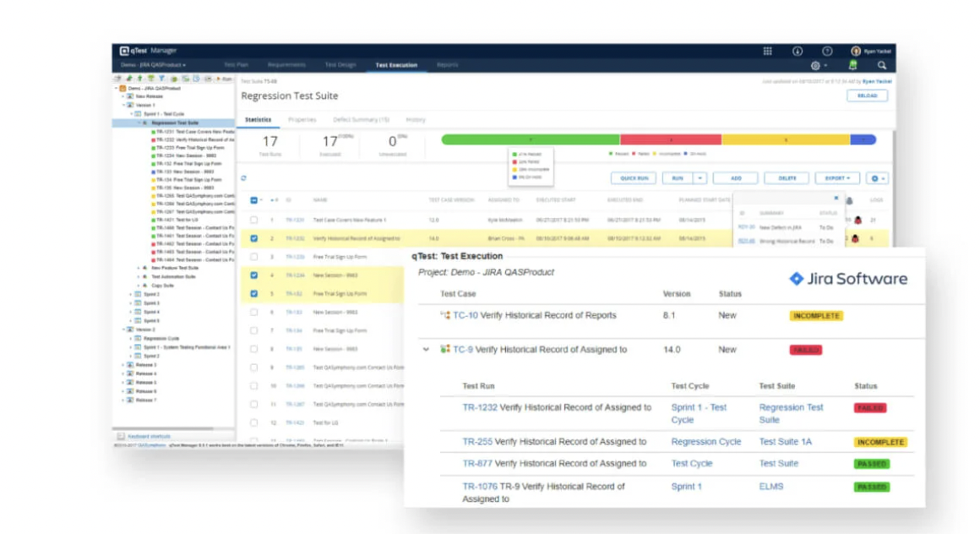Click the Quick Run button
Screen dimensions: 980x534
pyautogui.click(x=634, y=178)
